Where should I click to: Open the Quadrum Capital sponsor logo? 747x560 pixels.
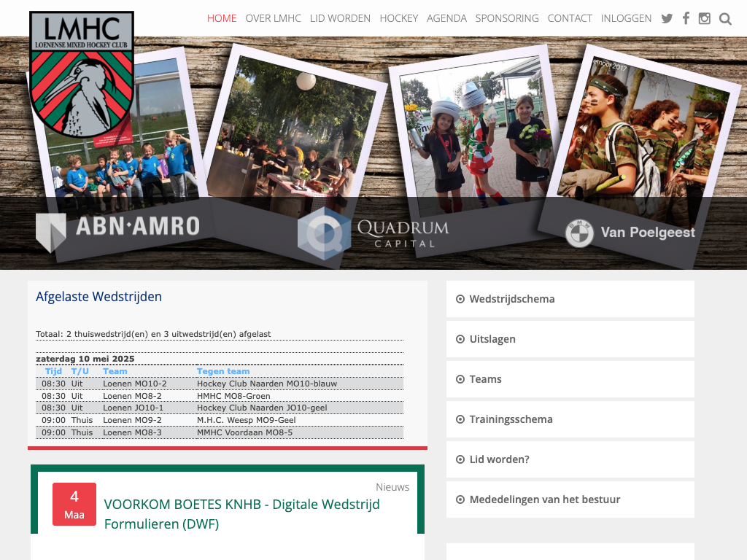tap(373, 233)
